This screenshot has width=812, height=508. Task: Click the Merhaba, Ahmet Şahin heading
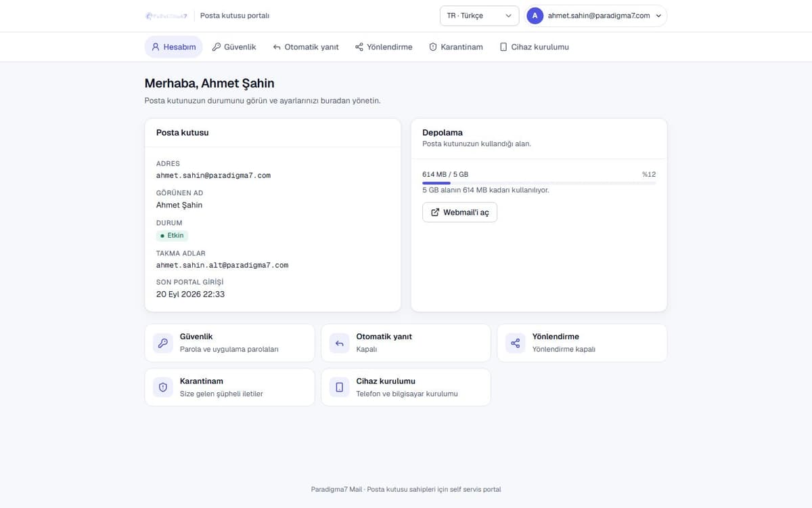tap(210, 83)
